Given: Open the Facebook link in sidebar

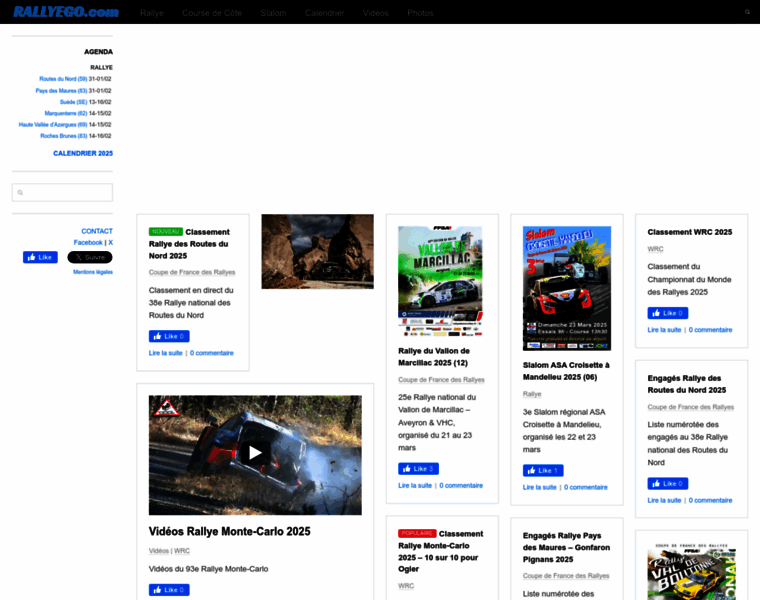Looking at the screenshot, I should [x=88, y=242].
